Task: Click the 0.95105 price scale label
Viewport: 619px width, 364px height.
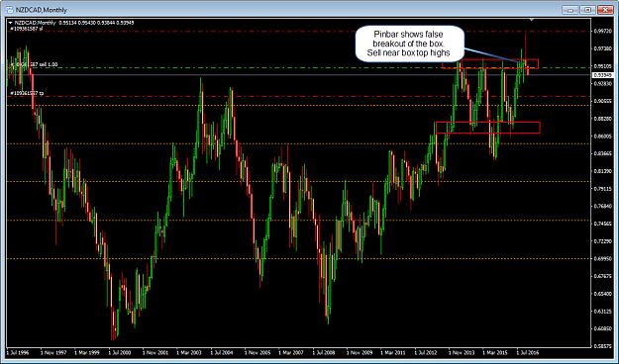Action: [x=602, y=66]
